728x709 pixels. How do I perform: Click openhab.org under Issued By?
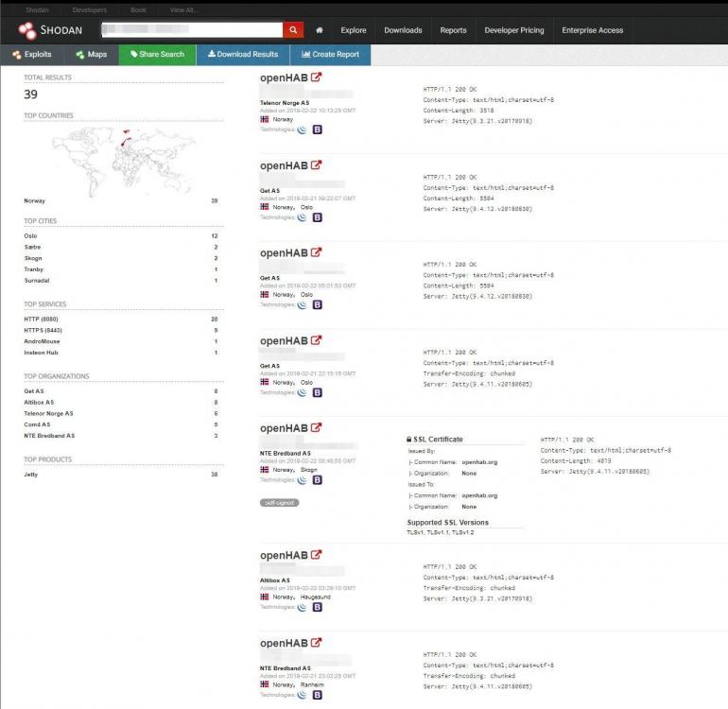[x=479, y=462]
